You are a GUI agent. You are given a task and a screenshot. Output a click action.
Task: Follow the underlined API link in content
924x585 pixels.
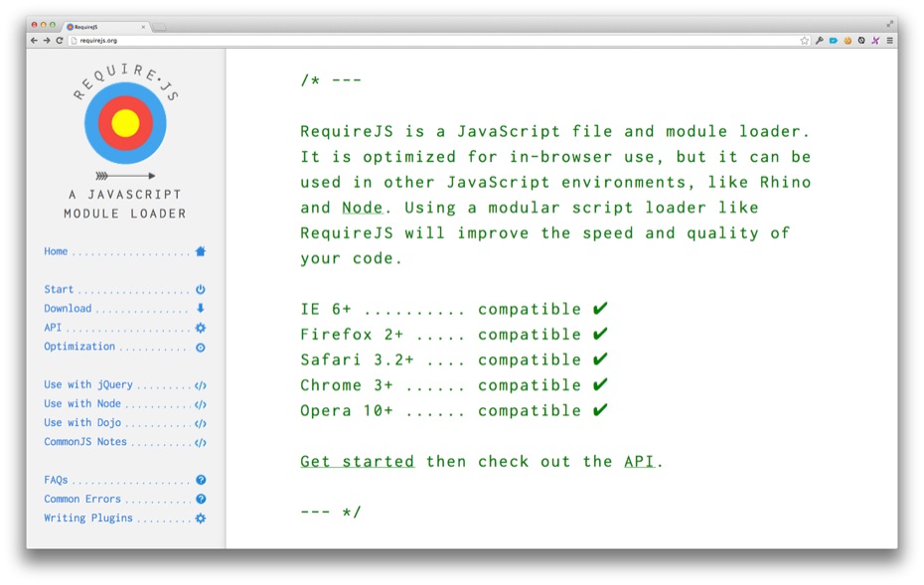[640, 461]
